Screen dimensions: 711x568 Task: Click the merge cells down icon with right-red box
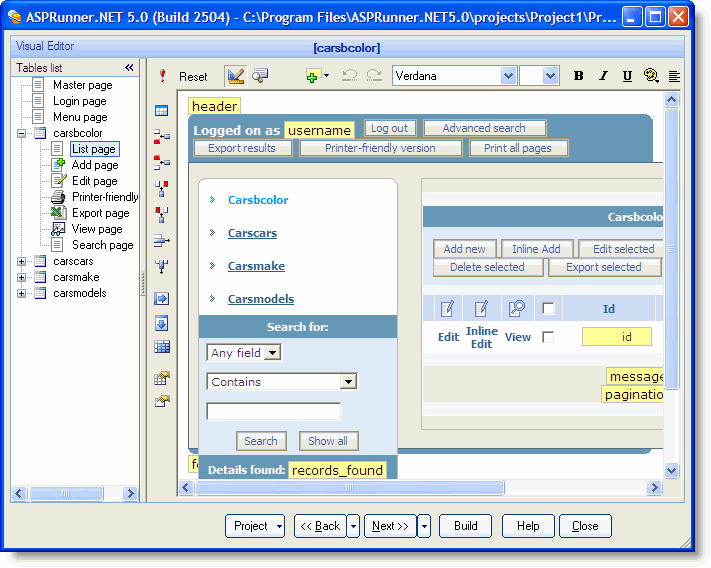(x=161, y=189)
